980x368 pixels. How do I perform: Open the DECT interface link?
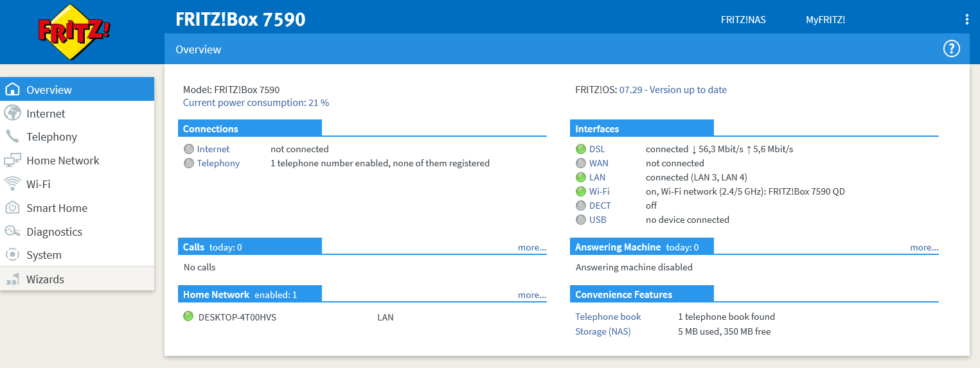point(600,206)
